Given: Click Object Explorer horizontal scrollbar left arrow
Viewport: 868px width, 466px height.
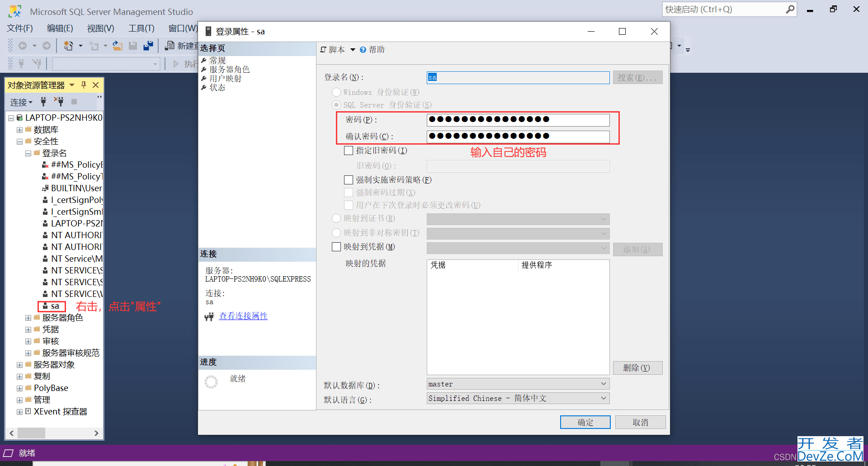Looking at the screenshot, I should [12, 433].
